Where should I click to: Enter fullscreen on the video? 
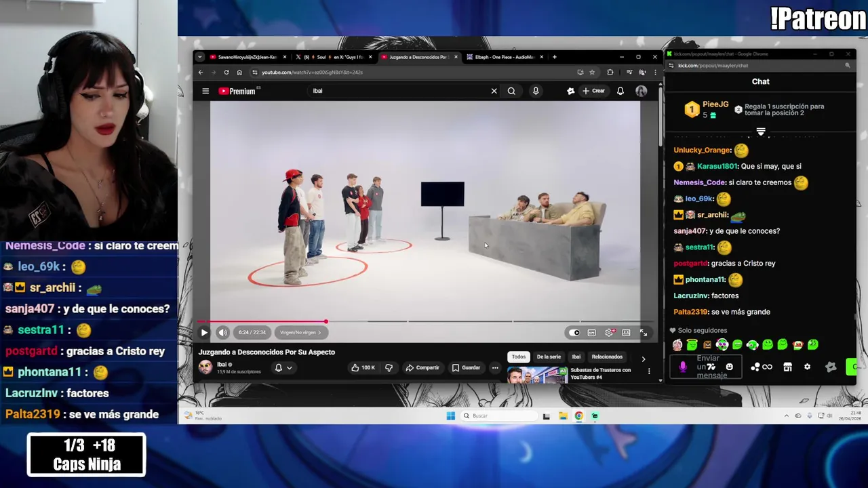coord(644,333)
